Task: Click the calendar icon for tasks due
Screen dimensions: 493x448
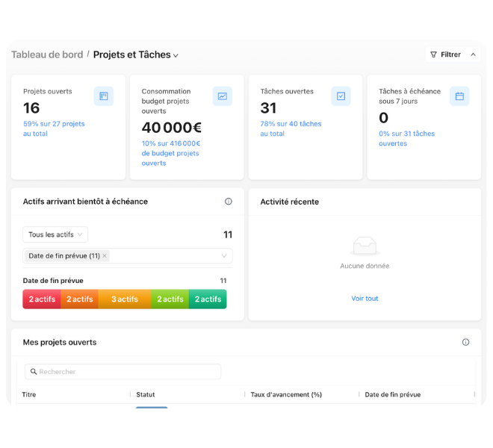Action: coord(459,96)
